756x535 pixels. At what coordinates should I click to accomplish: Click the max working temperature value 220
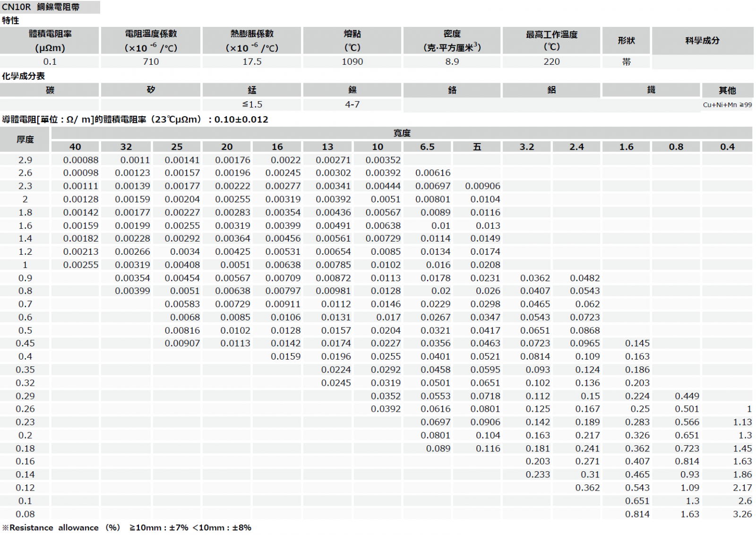pyautogui.click(x=551, y=61)
